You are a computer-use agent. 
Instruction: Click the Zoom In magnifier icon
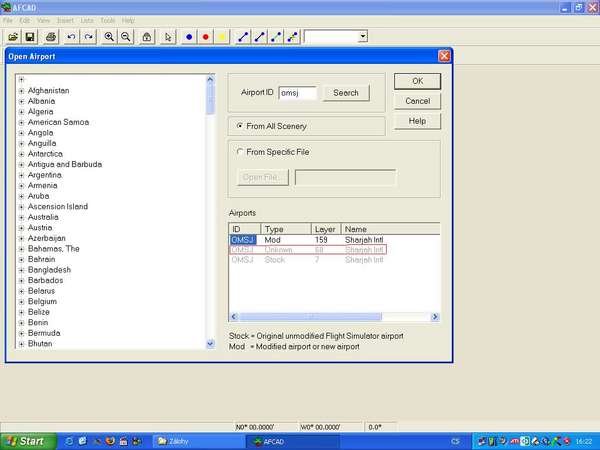[109, 36]
